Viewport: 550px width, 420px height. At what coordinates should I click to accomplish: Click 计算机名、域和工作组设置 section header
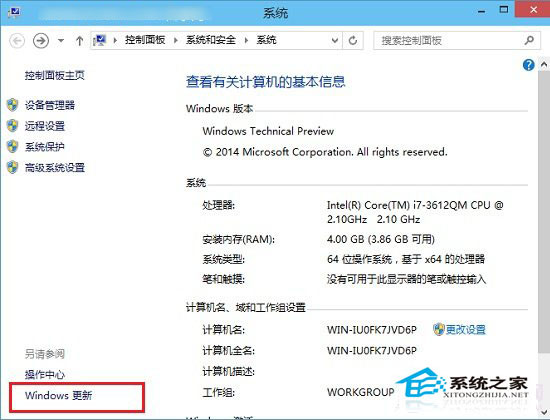[x=246, y=307]
